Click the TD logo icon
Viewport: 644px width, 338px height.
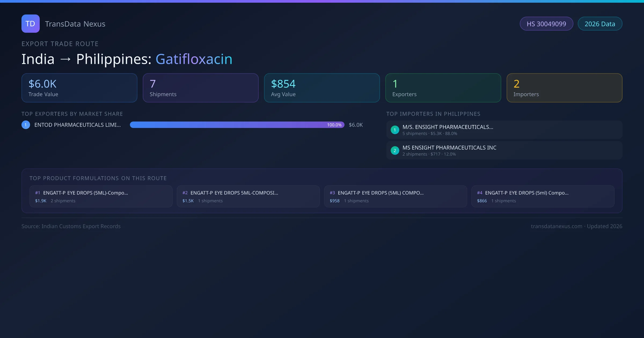click(x=30, y=24)
